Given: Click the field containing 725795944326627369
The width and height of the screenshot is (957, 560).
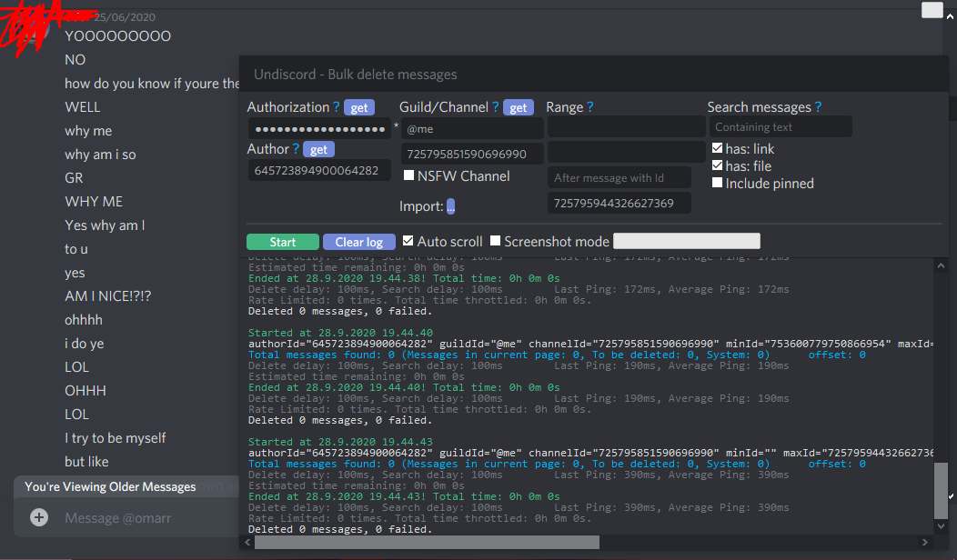Looking at the screenshot, I should (620, 203).
